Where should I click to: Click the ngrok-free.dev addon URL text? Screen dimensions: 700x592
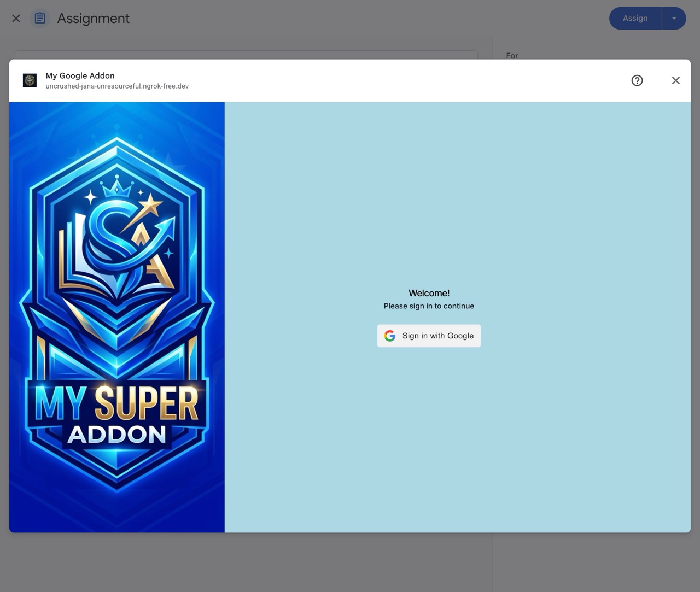point(117,86)
